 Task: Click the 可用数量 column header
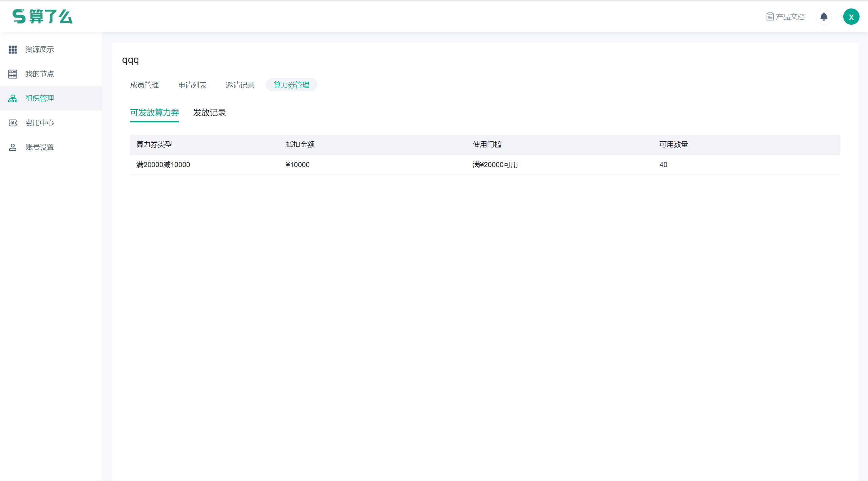click(x=673, y=144)
